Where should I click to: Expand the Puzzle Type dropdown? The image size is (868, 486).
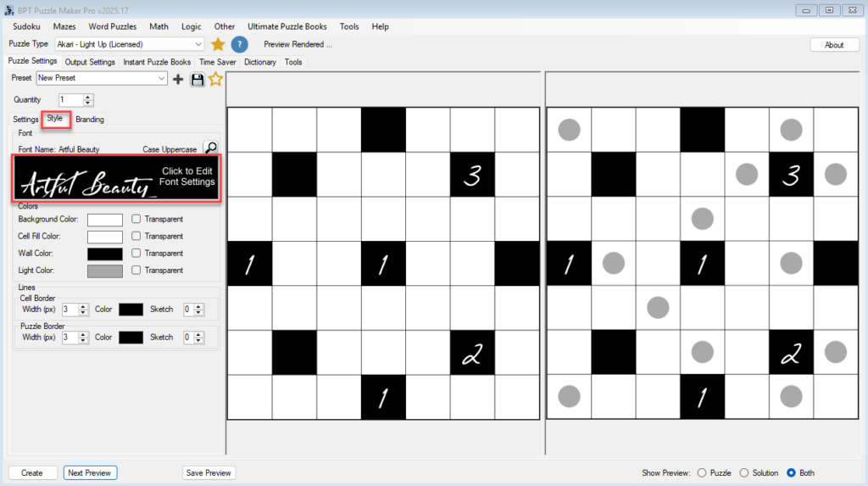tap(198, 44)
